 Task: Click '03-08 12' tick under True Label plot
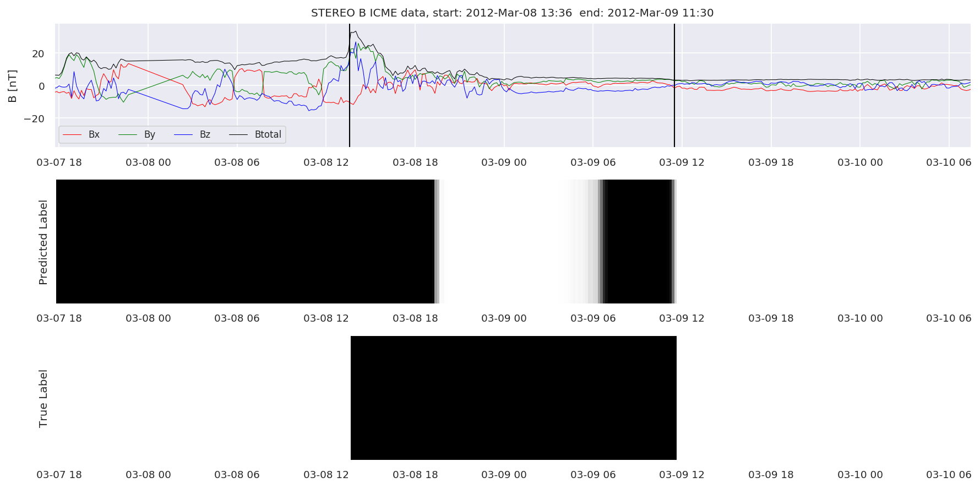[x=326, y=475]
